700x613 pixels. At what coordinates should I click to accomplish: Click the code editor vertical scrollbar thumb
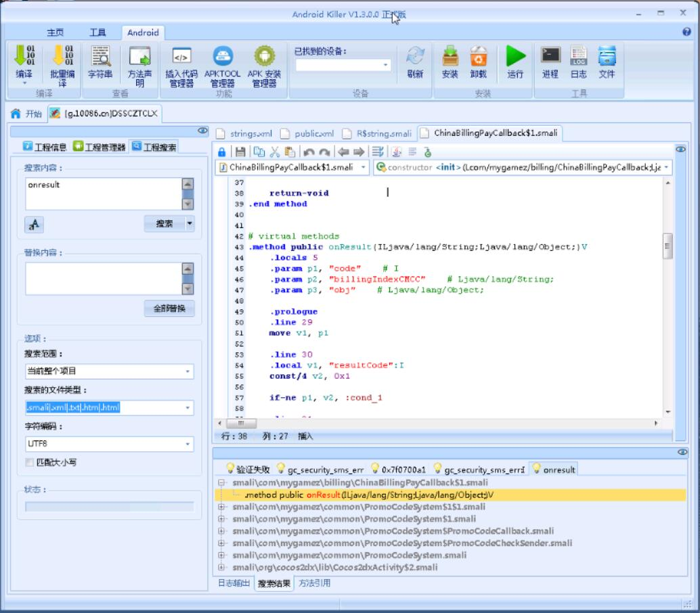click(668, 246)
